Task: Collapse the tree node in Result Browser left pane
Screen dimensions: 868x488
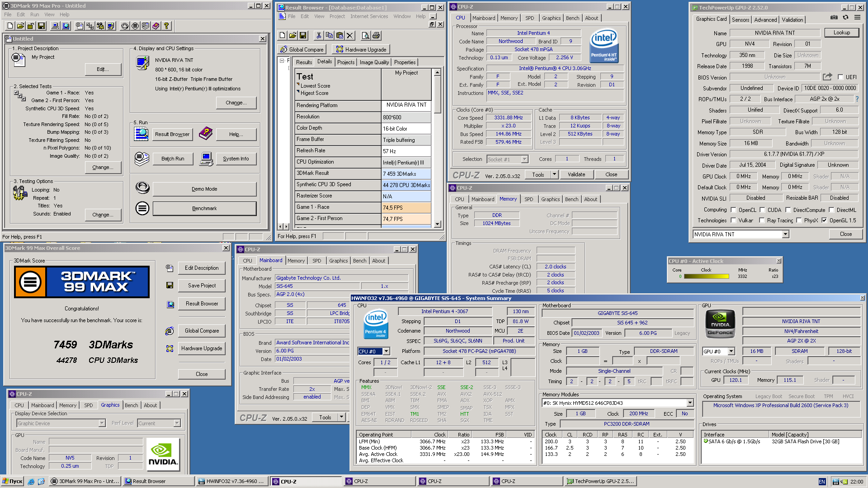Action: point(282,61)
